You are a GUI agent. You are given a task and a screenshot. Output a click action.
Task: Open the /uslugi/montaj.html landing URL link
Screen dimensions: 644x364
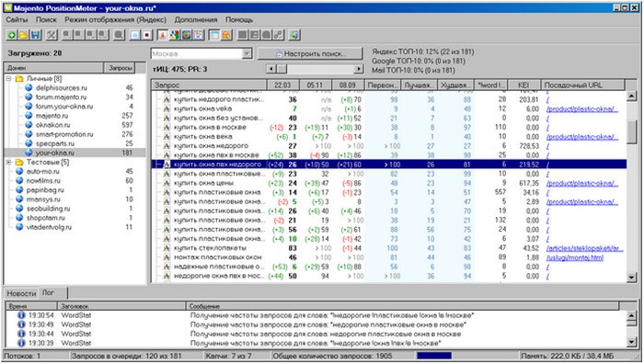[x=575, y=257]
